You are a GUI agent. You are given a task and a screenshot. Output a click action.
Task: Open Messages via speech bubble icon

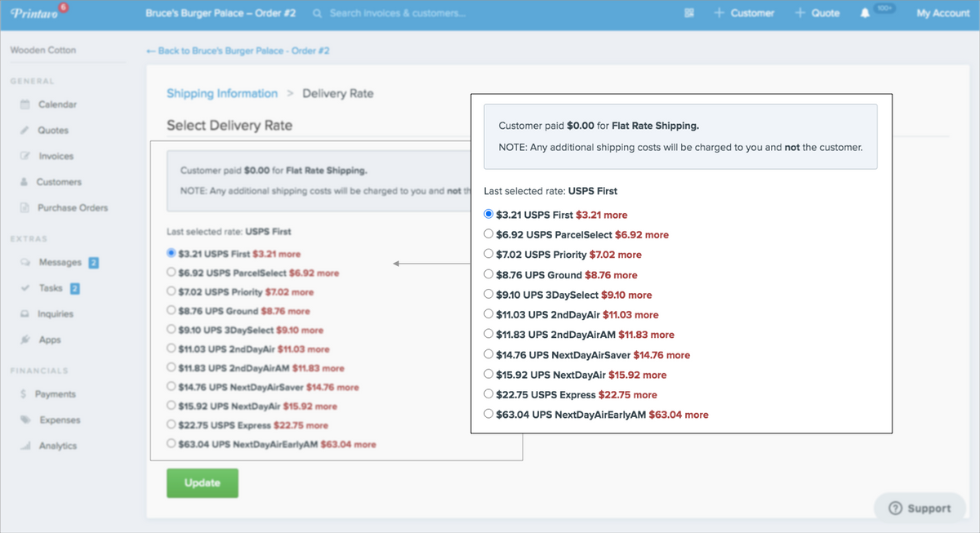pos(24,263)
